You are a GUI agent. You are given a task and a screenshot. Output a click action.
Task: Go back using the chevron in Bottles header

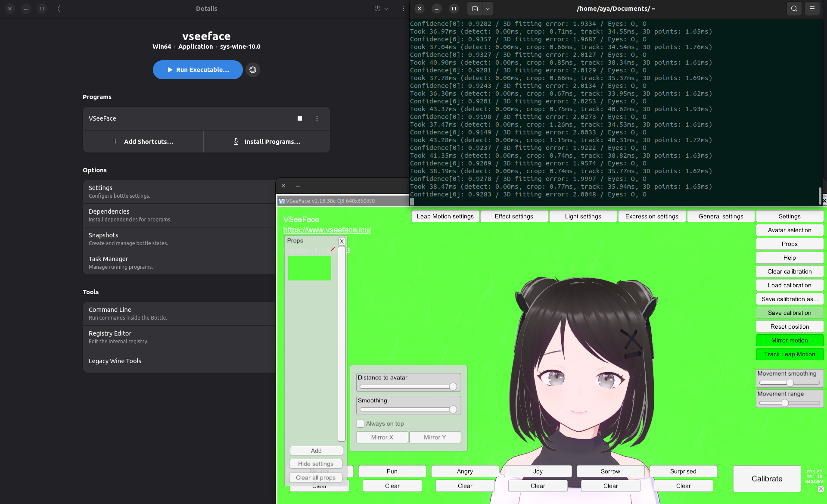(59, 8)
